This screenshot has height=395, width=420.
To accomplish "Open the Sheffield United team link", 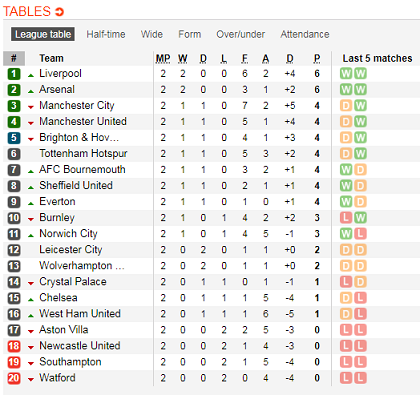I will tap(76, 185).
